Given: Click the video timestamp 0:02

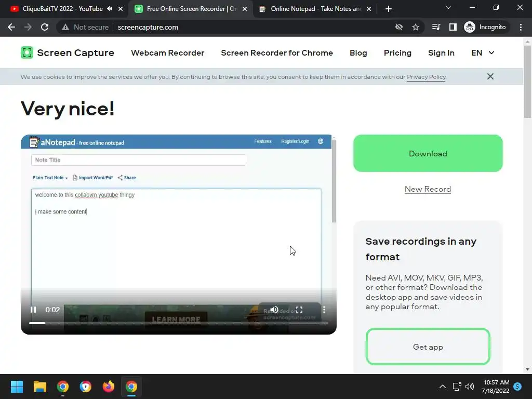Looking at the screenshot, I should [52, 310].
